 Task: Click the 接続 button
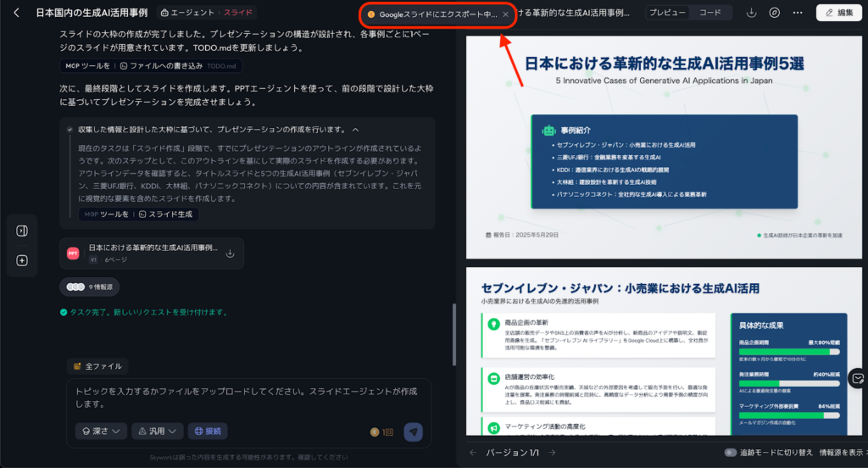point(208,431)
